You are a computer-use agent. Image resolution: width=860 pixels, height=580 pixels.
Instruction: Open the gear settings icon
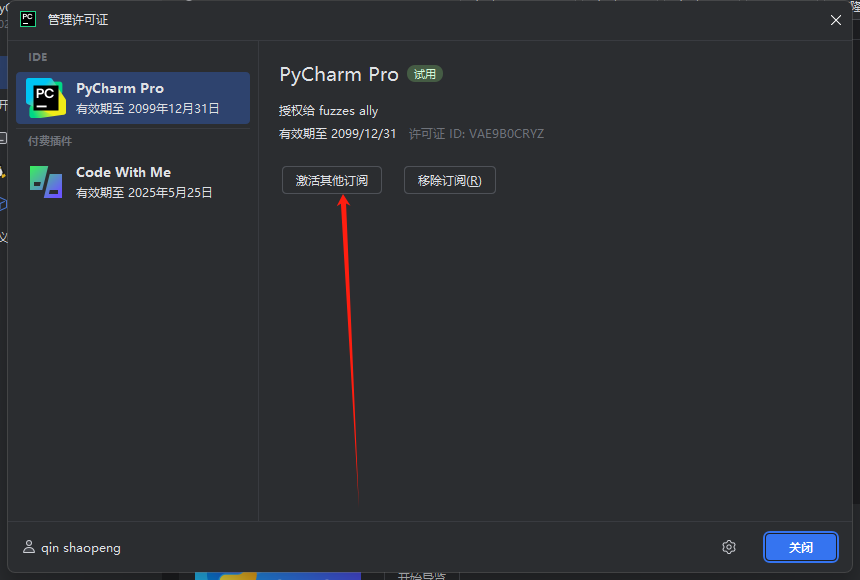coord(729,547)
